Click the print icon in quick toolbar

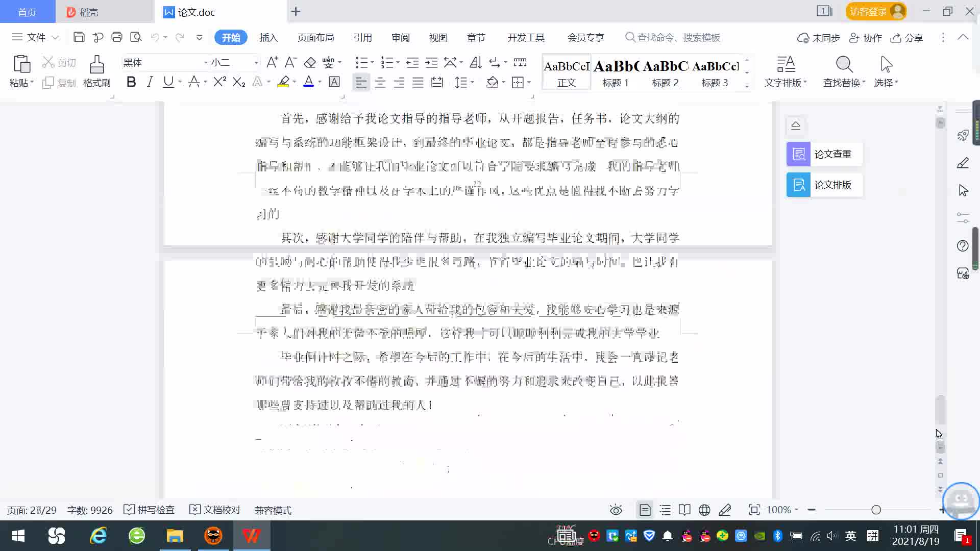(117, 37)
